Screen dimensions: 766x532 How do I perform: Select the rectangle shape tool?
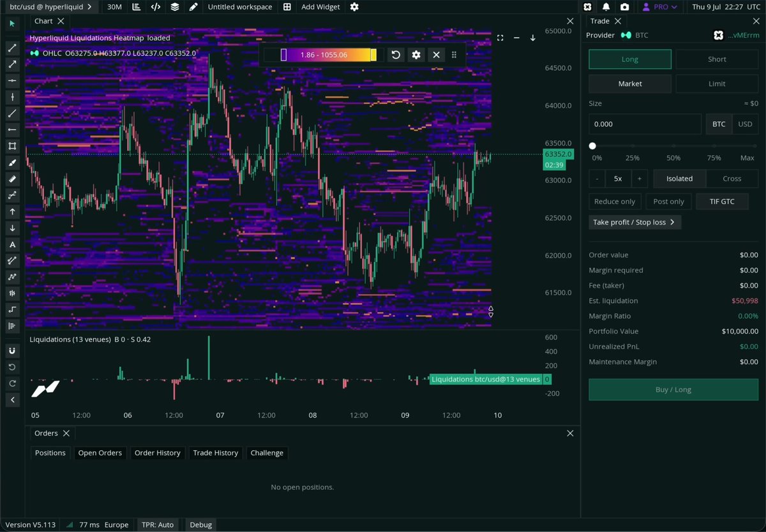coord(12,146)
